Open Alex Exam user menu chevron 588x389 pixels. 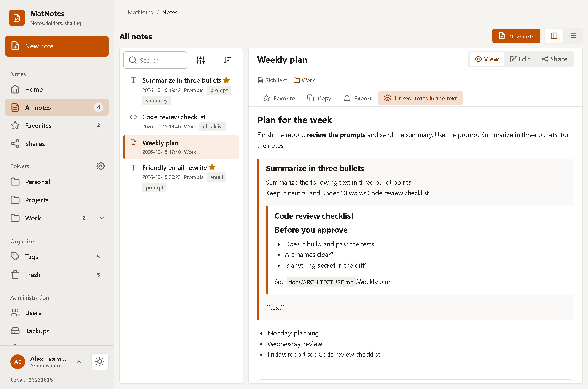[79, 362]
